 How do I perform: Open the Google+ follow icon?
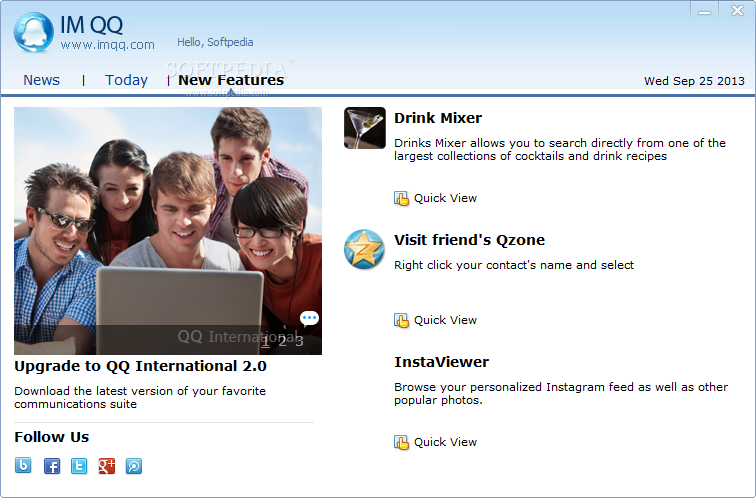pyautogui.click(x=107, y=466)
